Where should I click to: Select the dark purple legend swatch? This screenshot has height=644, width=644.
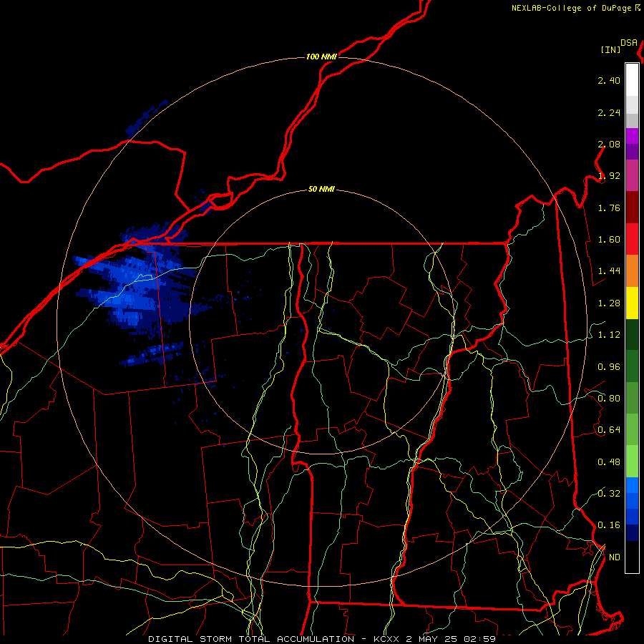click(632, 152)
